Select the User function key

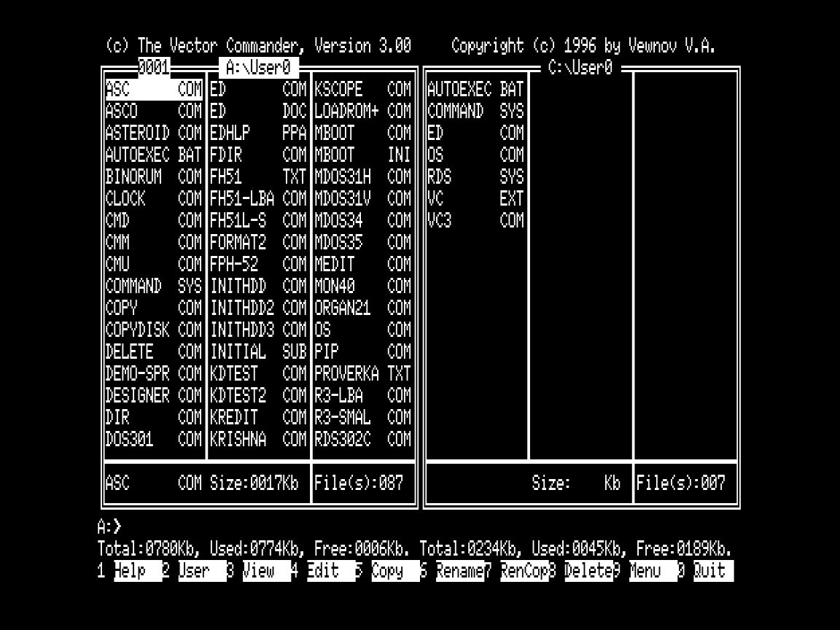click(x=194, y=571)
